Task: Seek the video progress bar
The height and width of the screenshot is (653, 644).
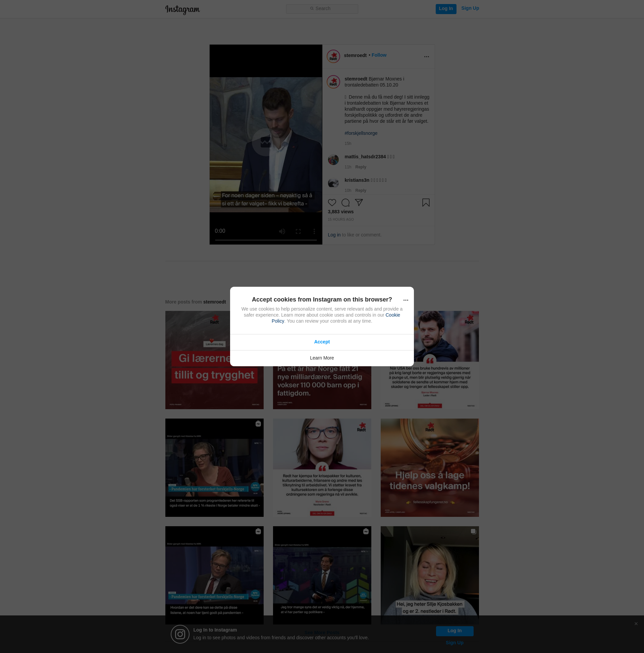Action: pos(266,240)
